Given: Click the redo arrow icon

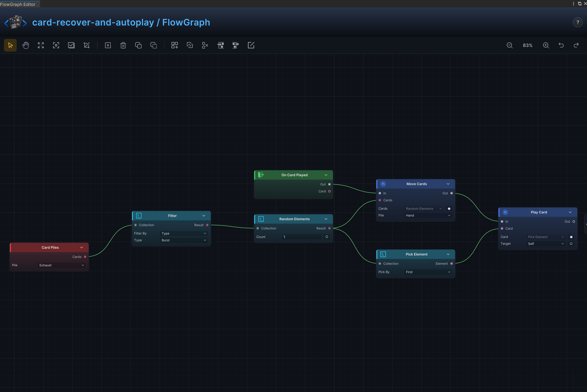Looking at the screenshot, I should [x=576, y=45].
